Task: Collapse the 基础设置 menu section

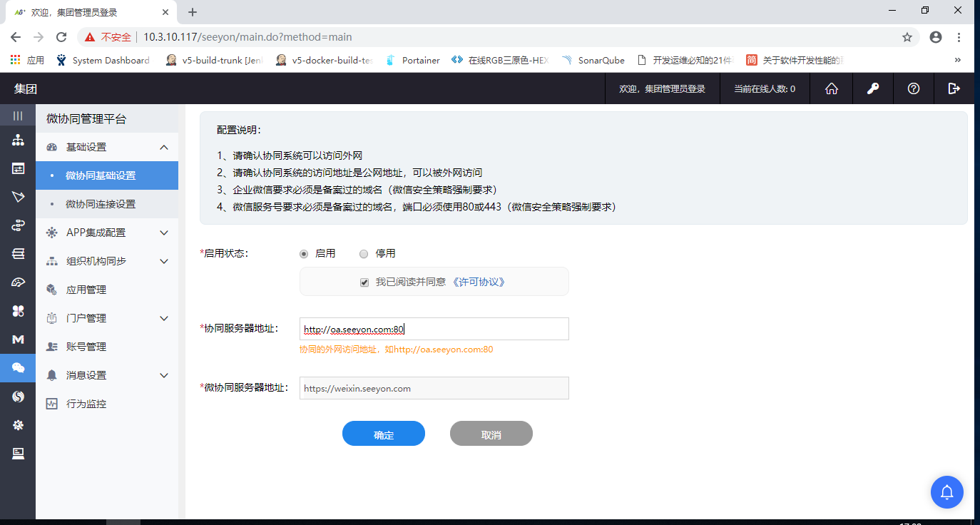Action: 164,147
